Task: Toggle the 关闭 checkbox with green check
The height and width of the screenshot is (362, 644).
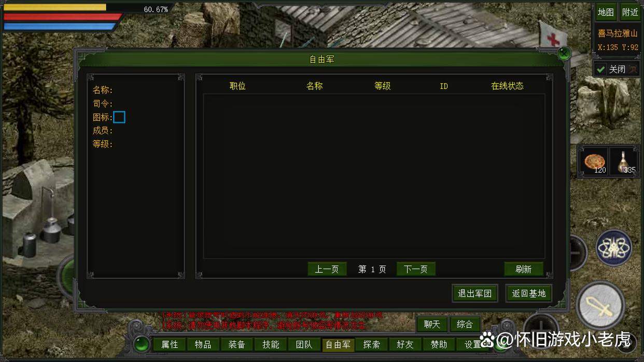Action: point(601,68)
